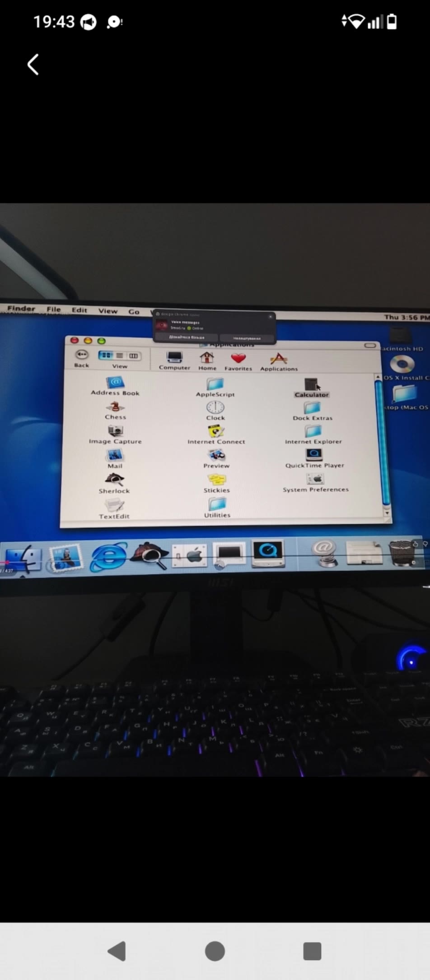
Task: Click the Android home navigation button
Action: [215, 951]
